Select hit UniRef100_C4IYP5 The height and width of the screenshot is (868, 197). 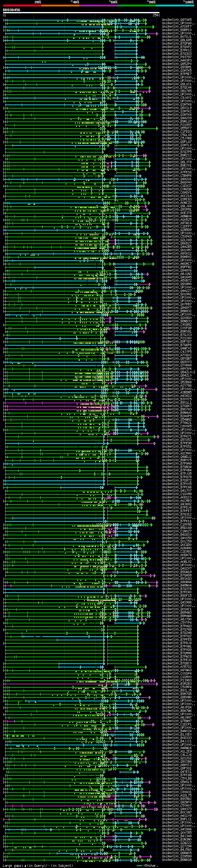pyautogui.click(x=177, y=352)
